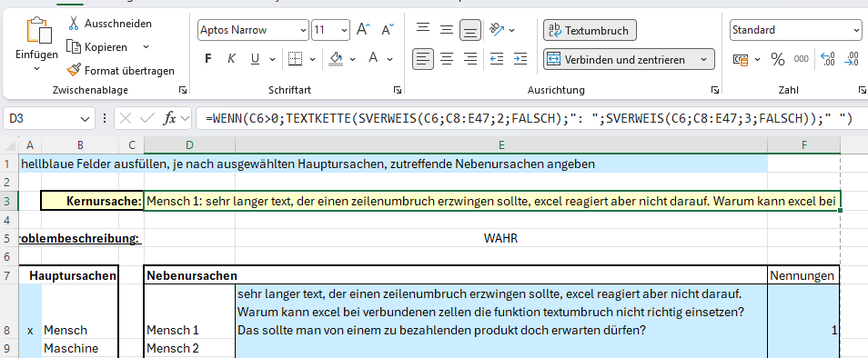The width and height of the screenshot is (868, 358).
Task: Decrease indent button
Action: [x=497, y=58]
